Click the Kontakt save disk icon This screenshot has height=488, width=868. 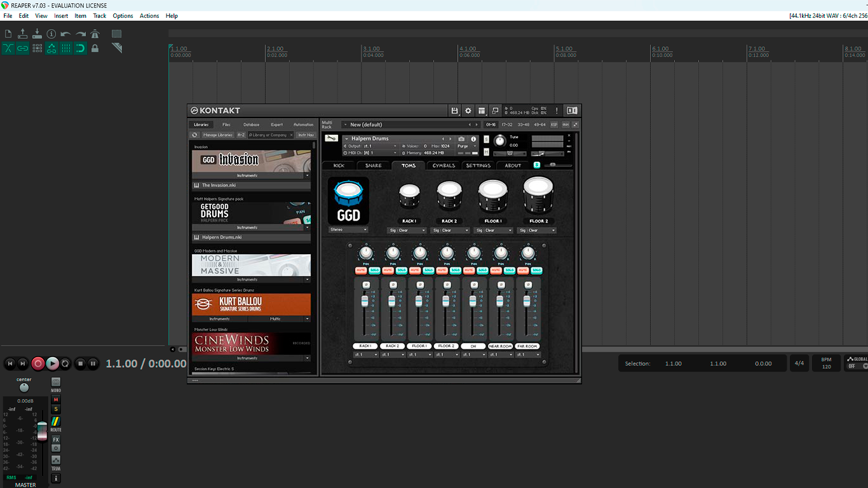[x=454, y=111]
